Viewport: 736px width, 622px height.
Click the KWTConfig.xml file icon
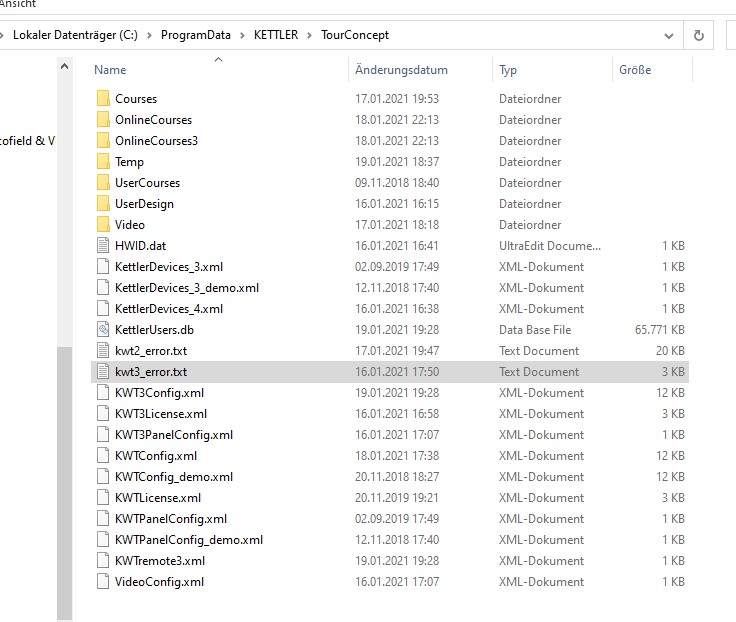pos(103,456)
